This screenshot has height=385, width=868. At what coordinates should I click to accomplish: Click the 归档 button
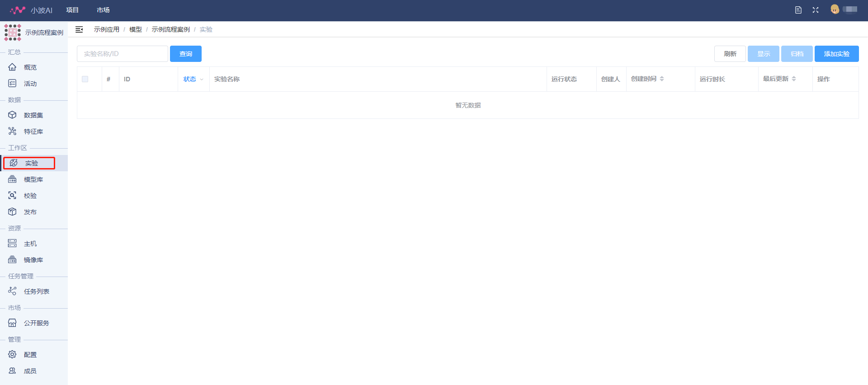pos(797,54)
